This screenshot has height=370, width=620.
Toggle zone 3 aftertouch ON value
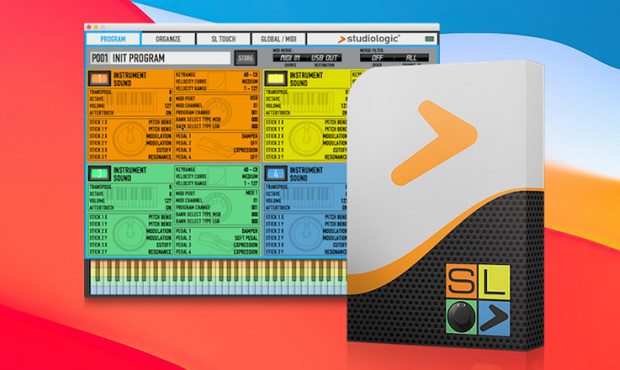[168, 208]
